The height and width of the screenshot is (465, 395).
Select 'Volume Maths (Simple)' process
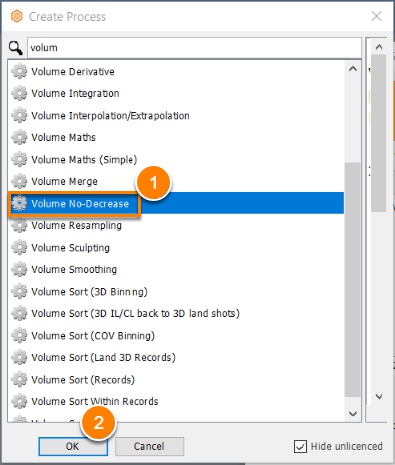click(176, 159)
